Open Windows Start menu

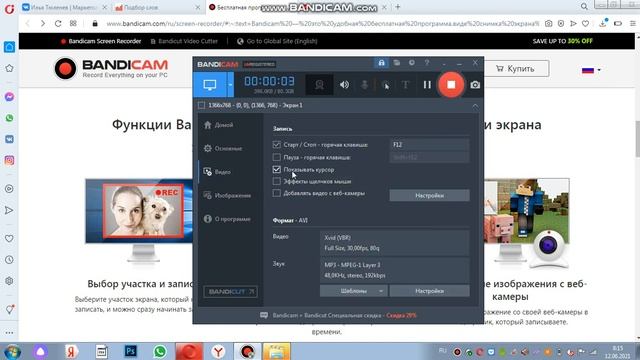tap(12, 351)
